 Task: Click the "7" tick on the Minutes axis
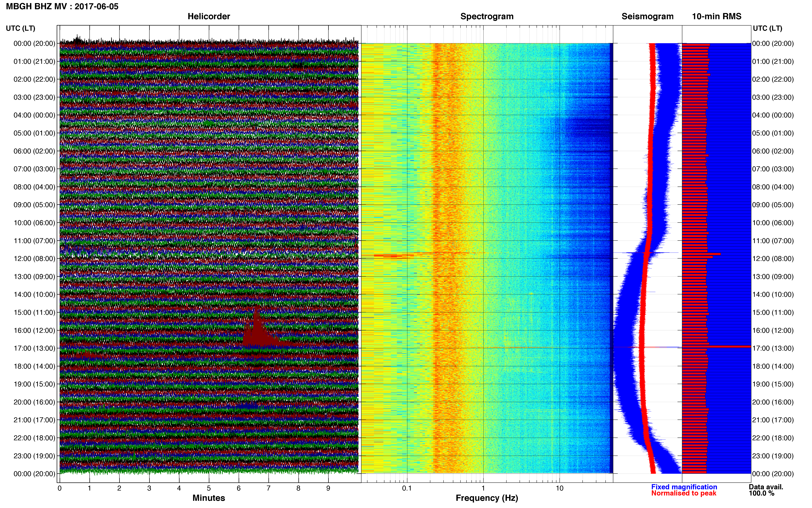tap(269, 488)
